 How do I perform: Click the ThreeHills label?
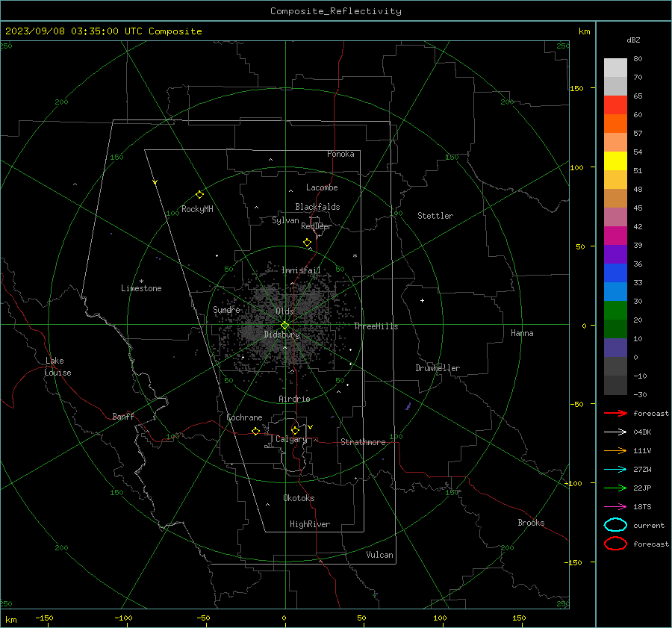[x=376, y=326]
